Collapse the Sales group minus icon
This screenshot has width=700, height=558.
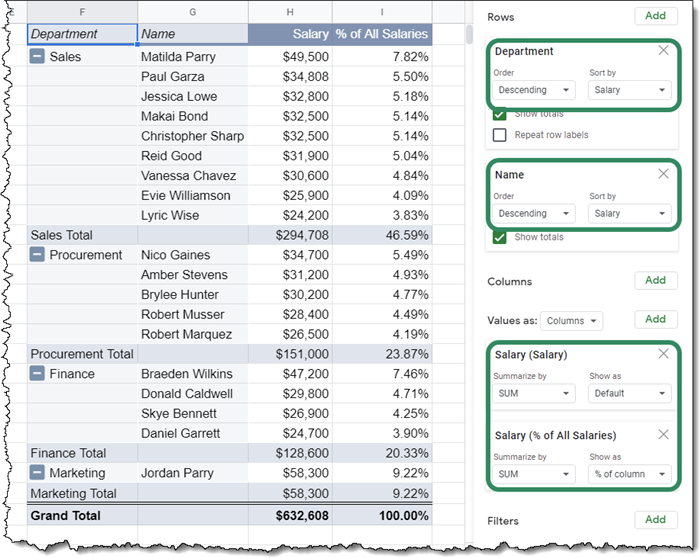point(38,57)
